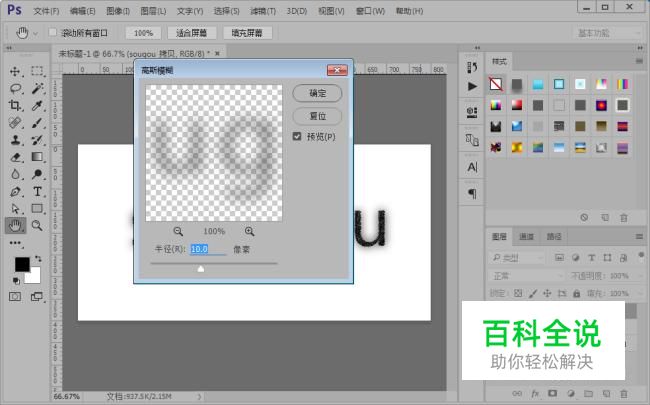
Task: Uncheck the 预览(P) preview checkbox
Action: (298, 136)
